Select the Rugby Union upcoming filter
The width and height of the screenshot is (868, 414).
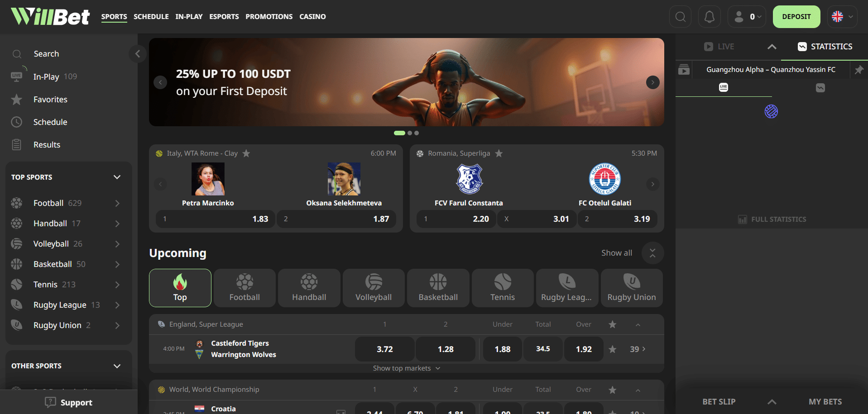point(631,288)
